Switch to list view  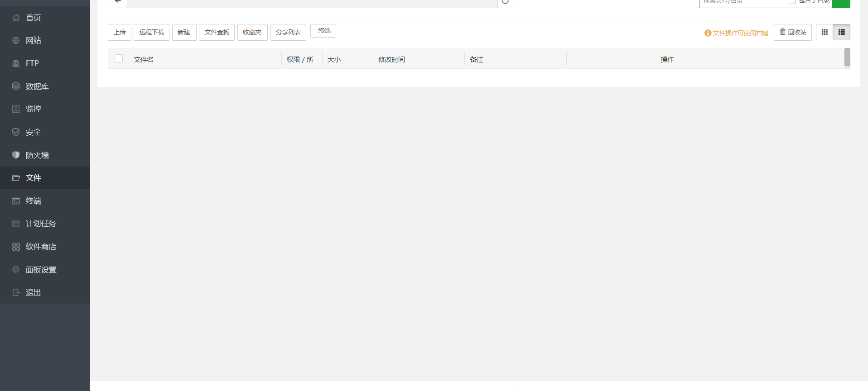842,32
